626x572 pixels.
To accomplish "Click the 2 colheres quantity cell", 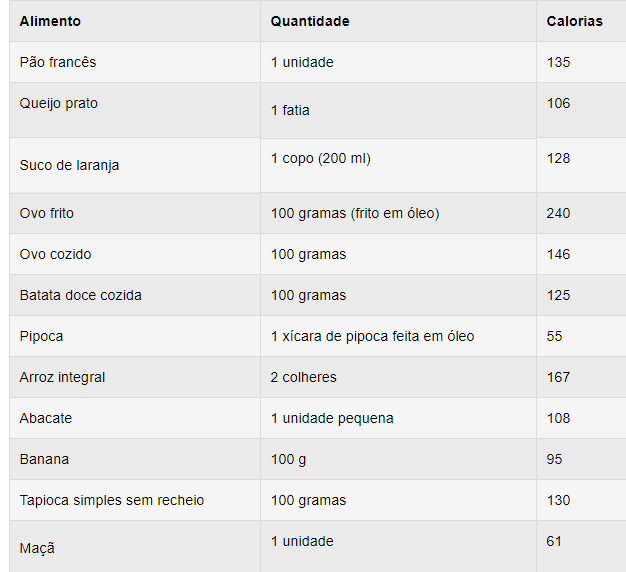I will (x=304, y=377).
